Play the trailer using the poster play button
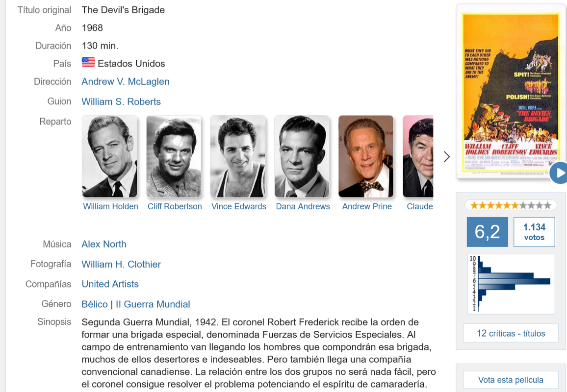 point(559,173)
